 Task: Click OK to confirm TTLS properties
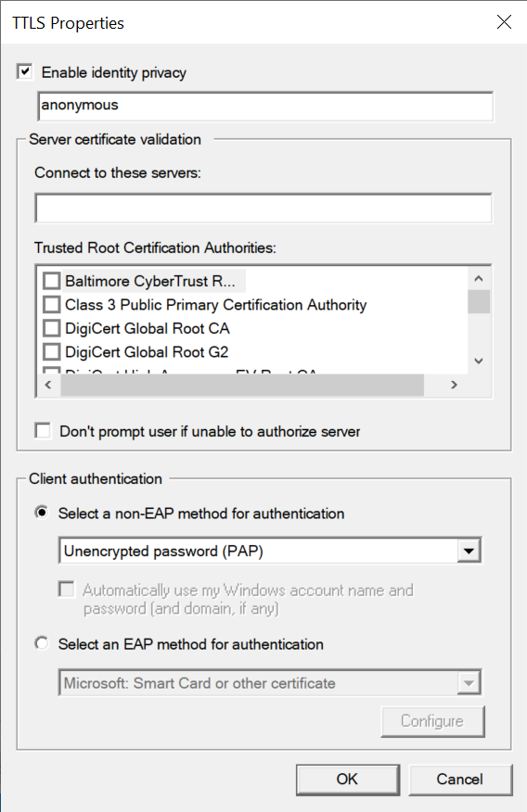click(x=348, y=780)
